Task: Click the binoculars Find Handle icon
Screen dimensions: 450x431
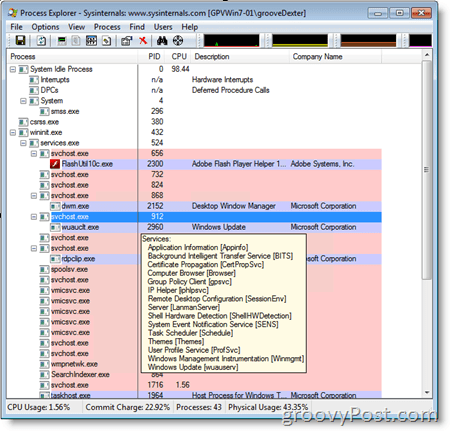Action: click(162, 40)
